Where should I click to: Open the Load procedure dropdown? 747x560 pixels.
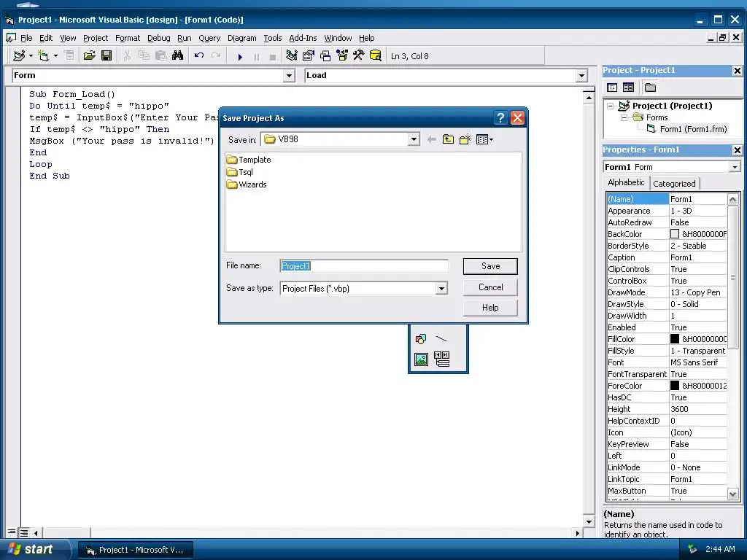click(581, 76)
